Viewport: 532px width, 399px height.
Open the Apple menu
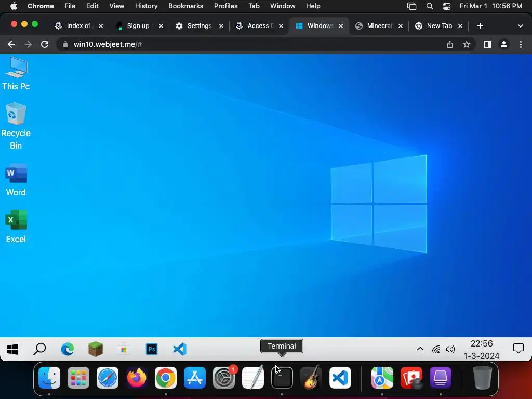tap(14, 6)
